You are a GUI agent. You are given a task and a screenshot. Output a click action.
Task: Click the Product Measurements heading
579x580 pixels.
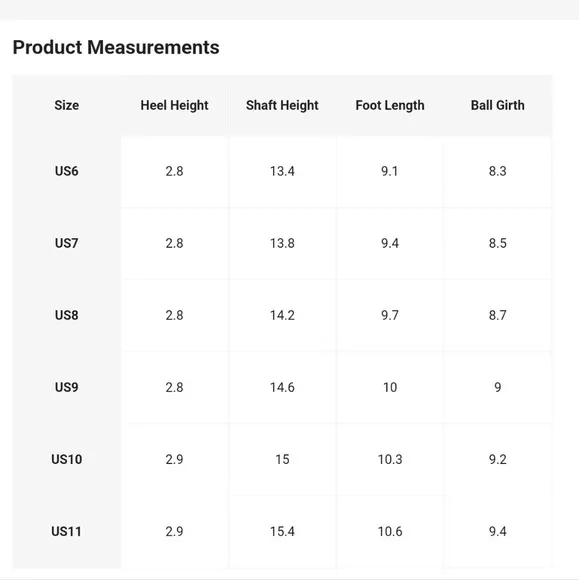tap(116, 47)
